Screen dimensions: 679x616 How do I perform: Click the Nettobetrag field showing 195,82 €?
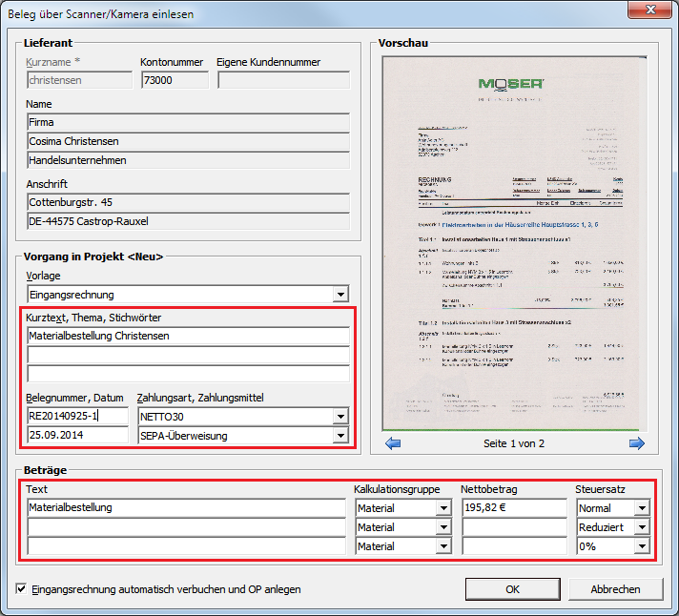513,508
